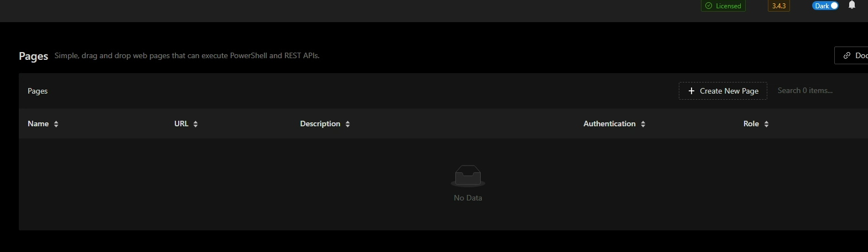Open the Create New Page button
The image size is (868, 252).
click(723, 91)
